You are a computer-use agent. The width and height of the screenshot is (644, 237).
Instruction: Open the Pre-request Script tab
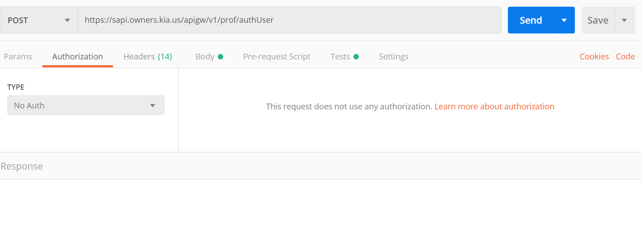tap(277, 57)
